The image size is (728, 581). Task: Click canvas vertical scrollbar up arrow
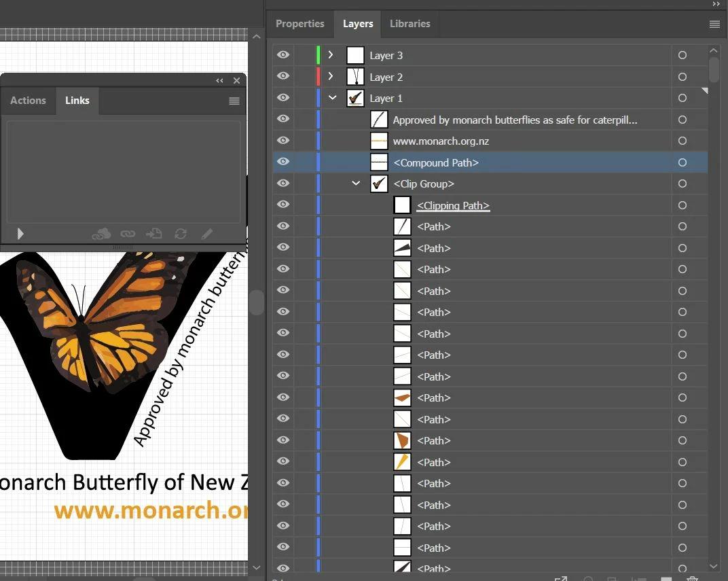tap(256, 36)
